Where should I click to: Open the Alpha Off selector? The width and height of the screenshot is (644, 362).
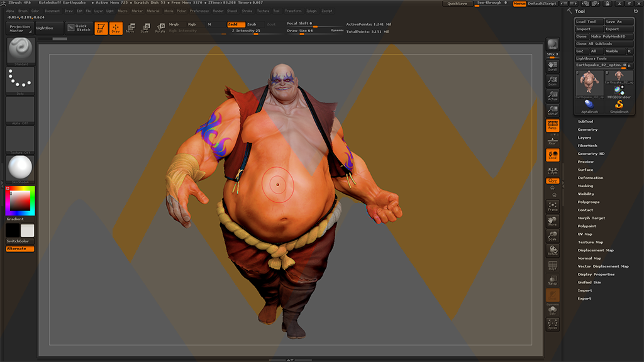tap(20, 111)
